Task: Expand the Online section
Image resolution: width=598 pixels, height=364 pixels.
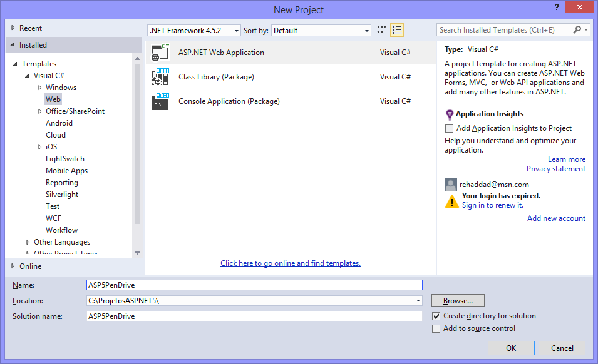Action: [x=13, y=266]
